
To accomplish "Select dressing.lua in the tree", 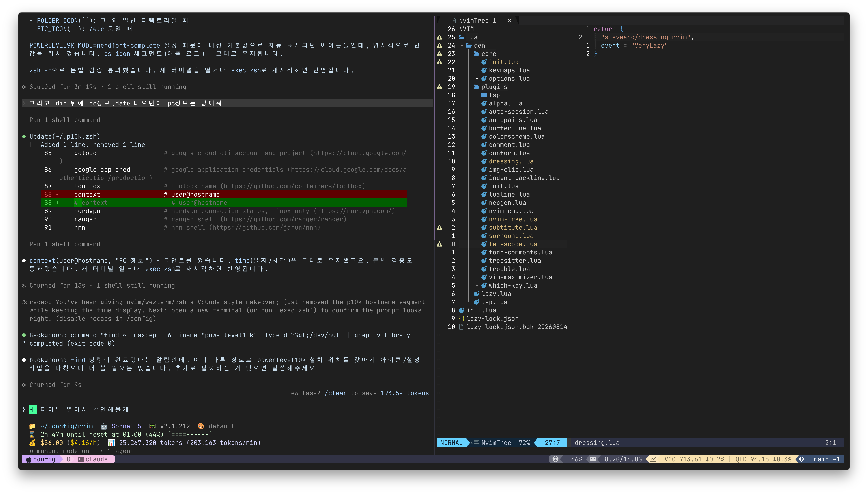I will [x=511, y=161].
